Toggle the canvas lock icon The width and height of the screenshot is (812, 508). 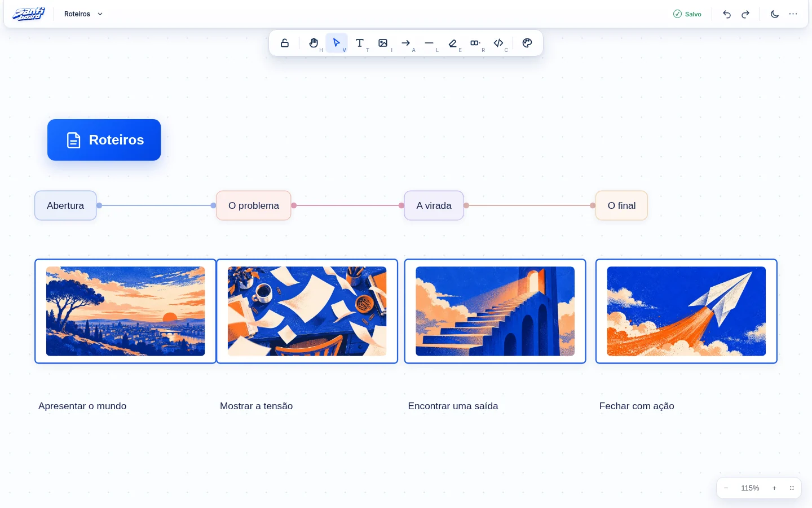coord(285,43)
